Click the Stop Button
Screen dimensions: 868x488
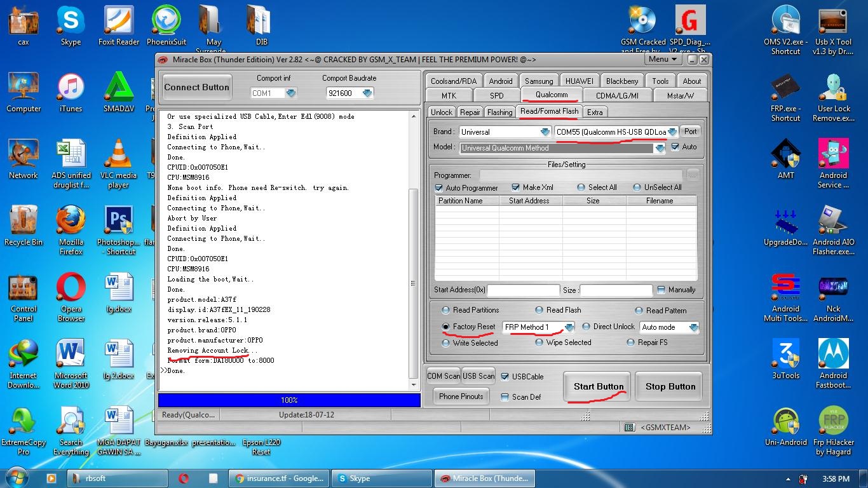(x=670, y=386)
